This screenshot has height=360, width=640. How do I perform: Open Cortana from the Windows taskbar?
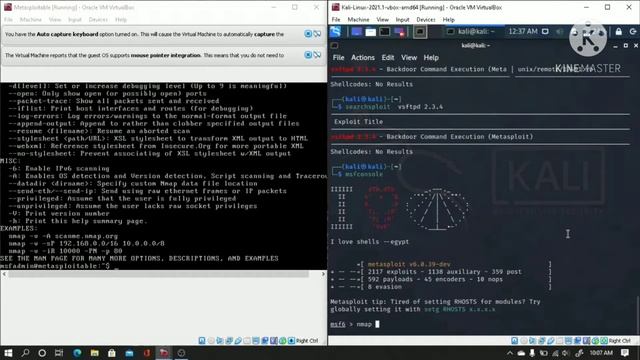click(42, 353)
